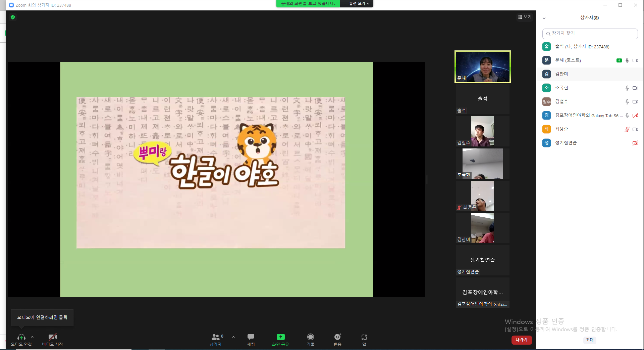Open the participants panel icon
Viewport: 644px width, 350px height.
pos(215,337)
